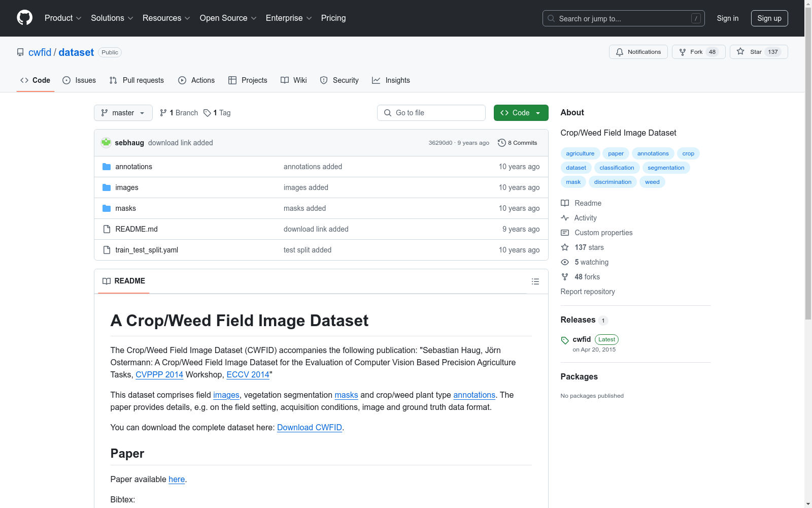Open the Insights tab
Image resolution: width=812 pixels, height=508 pixels.
391,80
